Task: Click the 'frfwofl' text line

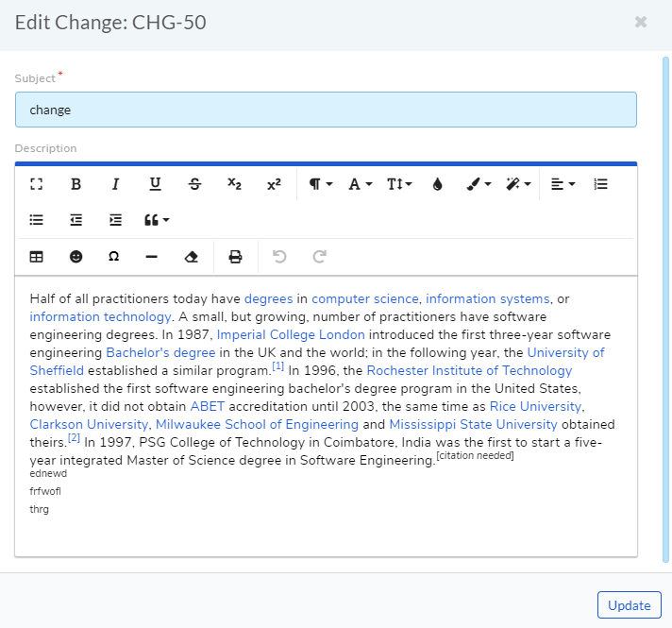Action: click(45, 492)
